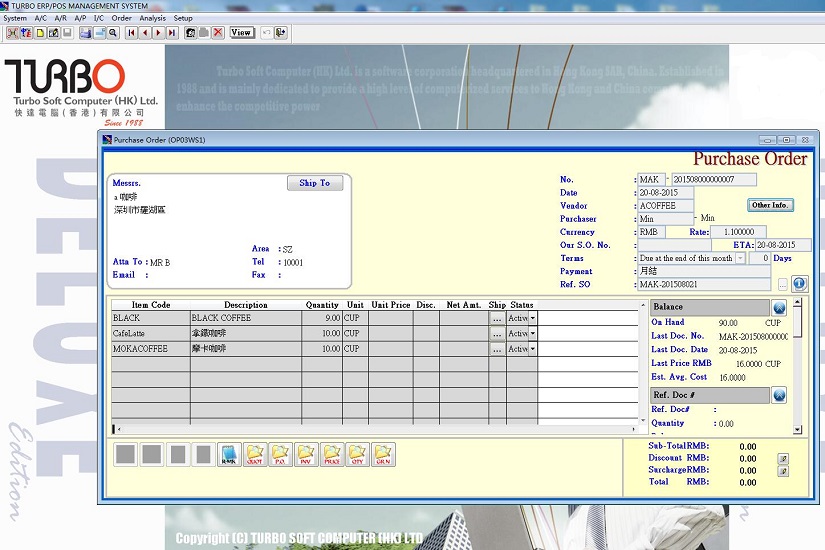825x550 pixels.
Task: Collapse the Balance section with blue arrow
Action: tap(779, 307)
